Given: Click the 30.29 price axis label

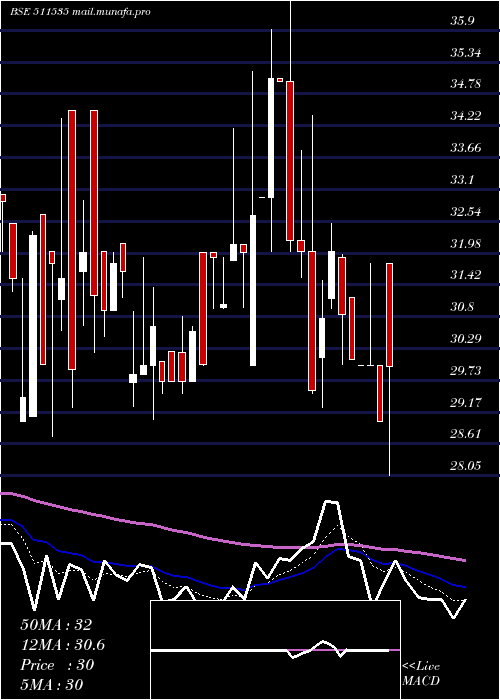Looking at the screenshot, I should coord(466,338).
